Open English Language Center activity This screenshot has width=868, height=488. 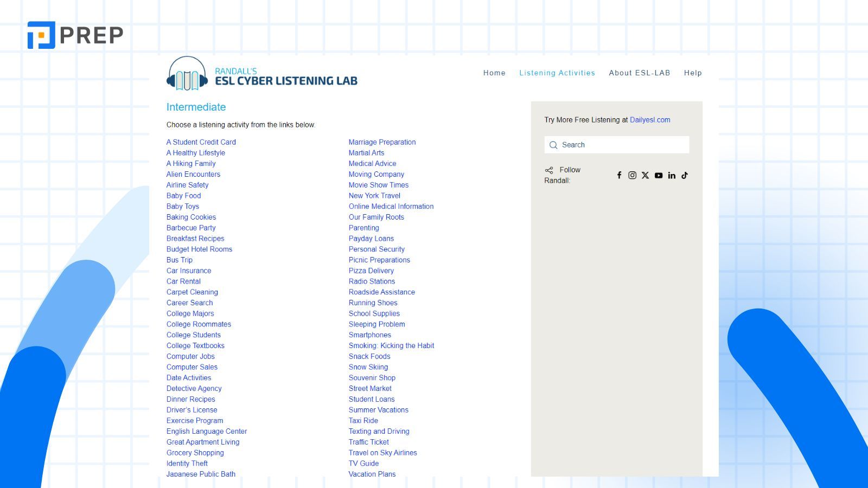(x=207, y=431)
